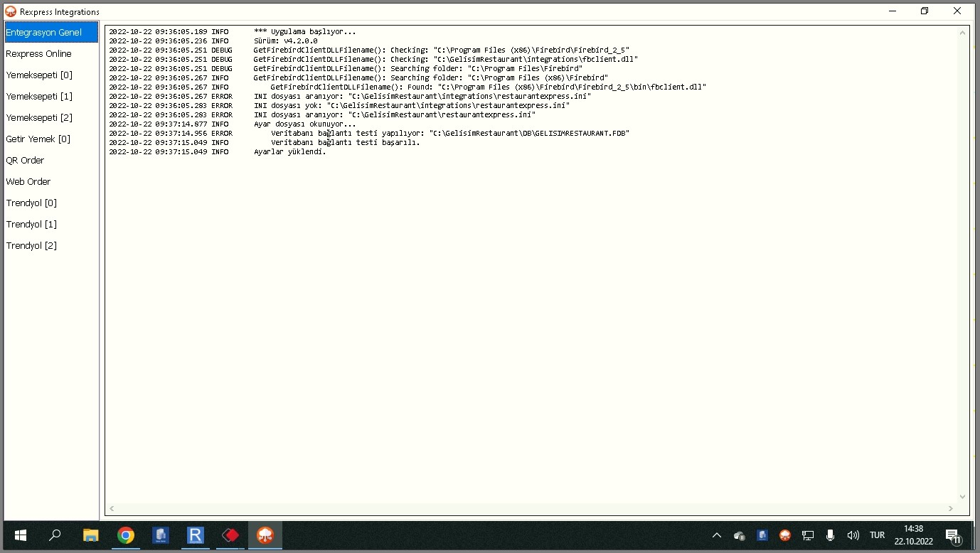Click the log line checking "integrations\fbclient.dll"
This screenshot has height=553, width=980.
[x=445, y=59]
